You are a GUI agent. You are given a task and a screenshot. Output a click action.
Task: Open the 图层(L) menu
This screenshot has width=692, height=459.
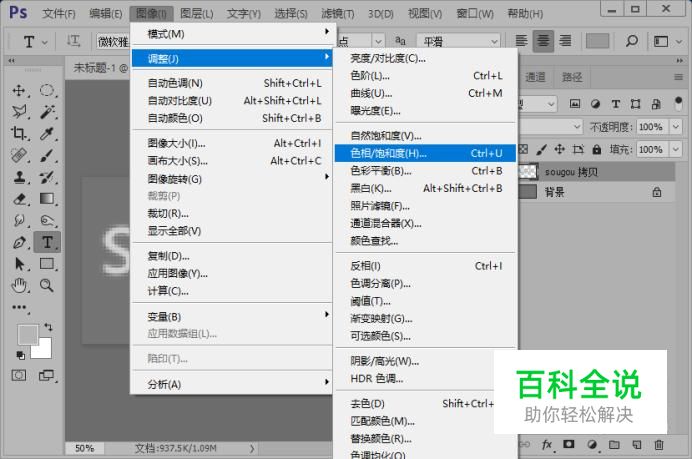[x=197, y=14]
